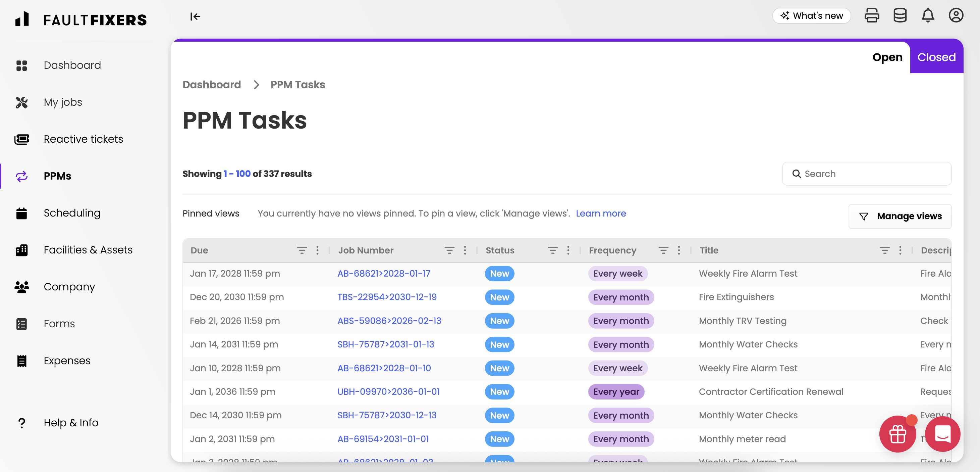The width and height of the screenshot is (980, 472).
Task: Open the Job Number column options menu
Action: pyautogui.click(x=465, y=250)
